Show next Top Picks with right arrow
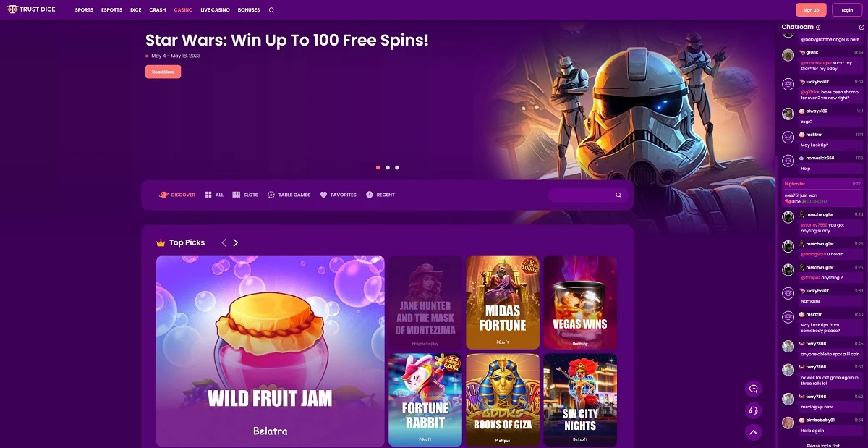This screenshot has height=448, width=868. (x=236, y=242)
